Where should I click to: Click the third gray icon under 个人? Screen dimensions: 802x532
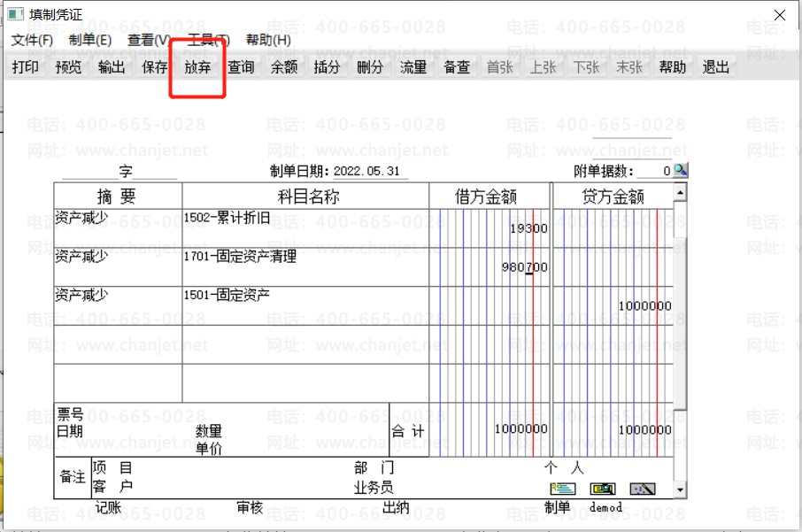pyautogui.click(x=643, y=489)
